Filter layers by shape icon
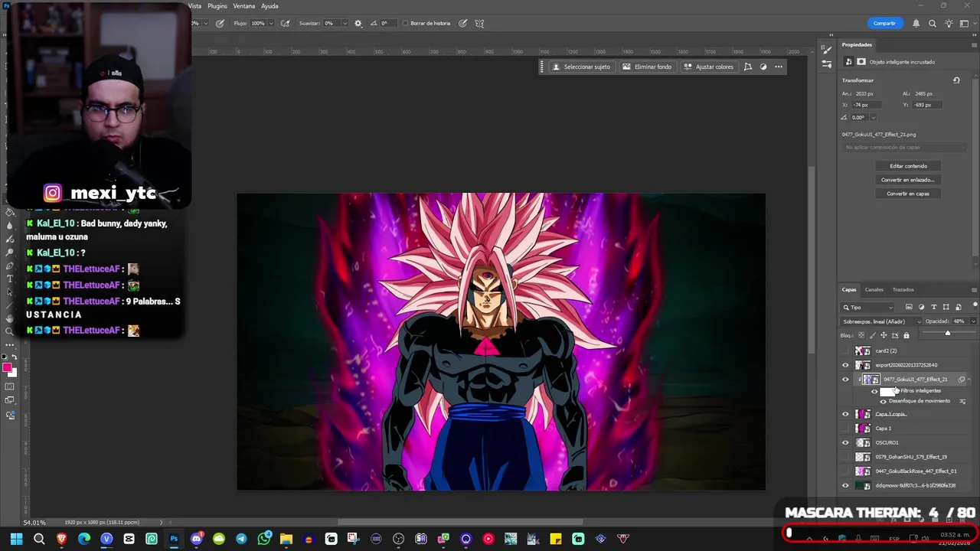This screenshot has height=551, width=980. pos(946,308)
